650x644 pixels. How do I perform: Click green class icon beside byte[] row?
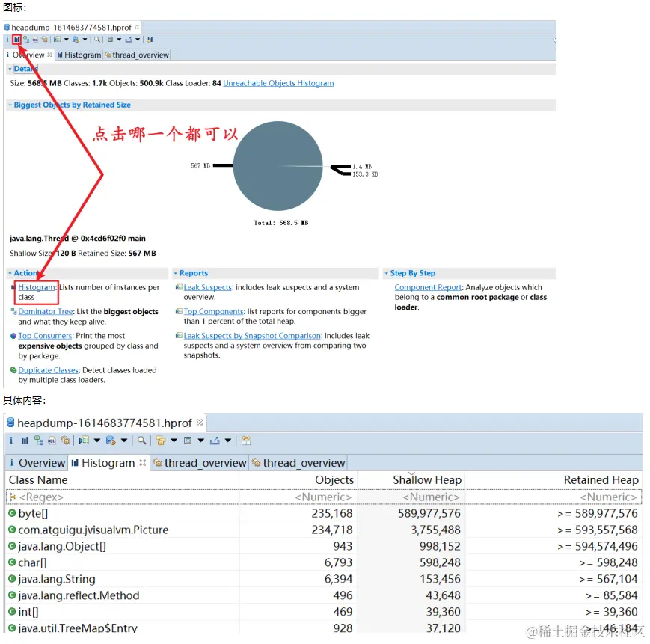pyautogui.click(x=12, y=513)
